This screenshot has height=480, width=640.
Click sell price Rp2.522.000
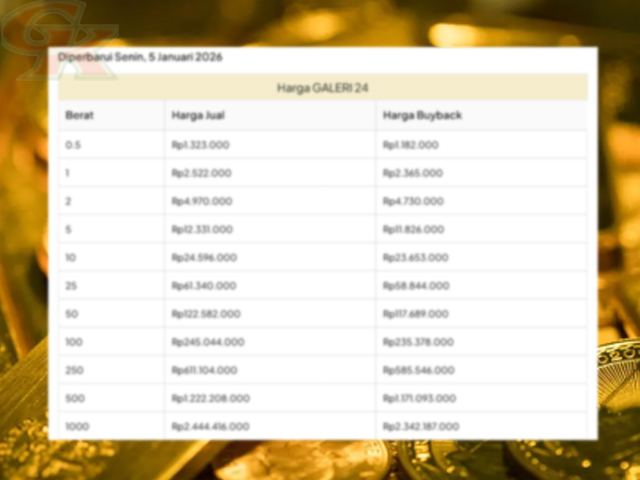[x=201, y=173]
